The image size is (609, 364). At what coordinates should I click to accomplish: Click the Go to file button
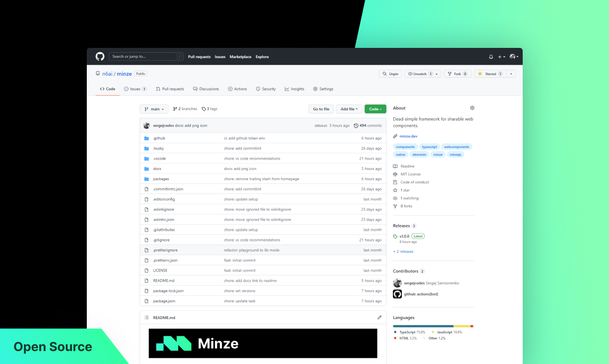[x=321, y=109]
